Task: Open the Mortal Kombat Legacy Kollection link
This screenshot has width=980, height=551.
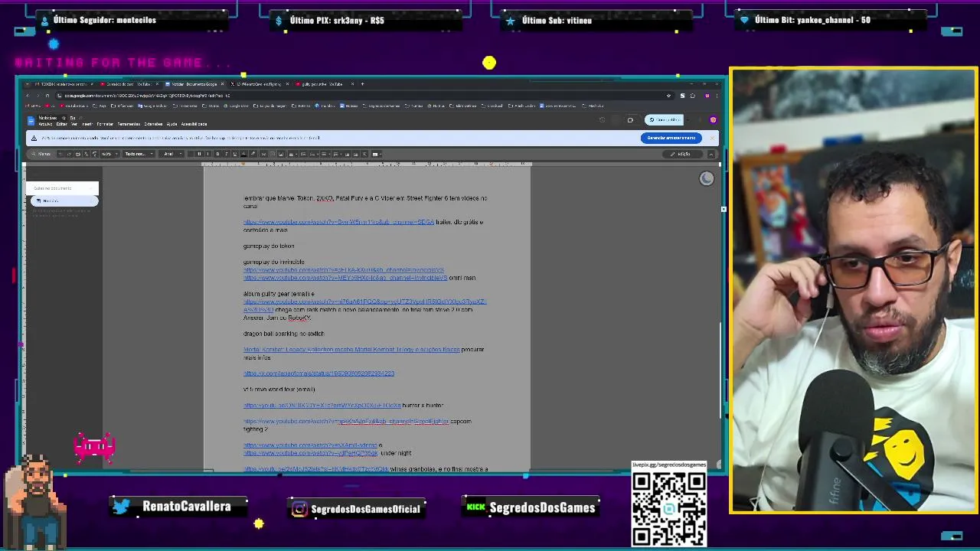Action: (351, 350)
